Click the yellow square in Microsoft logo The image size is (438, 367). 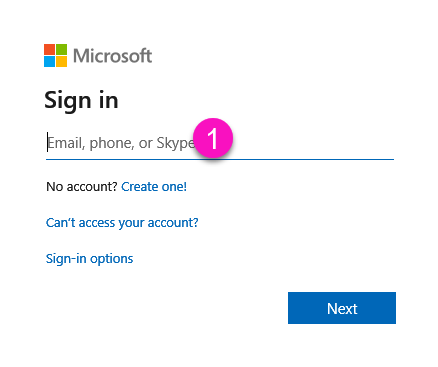coord(61,61)
